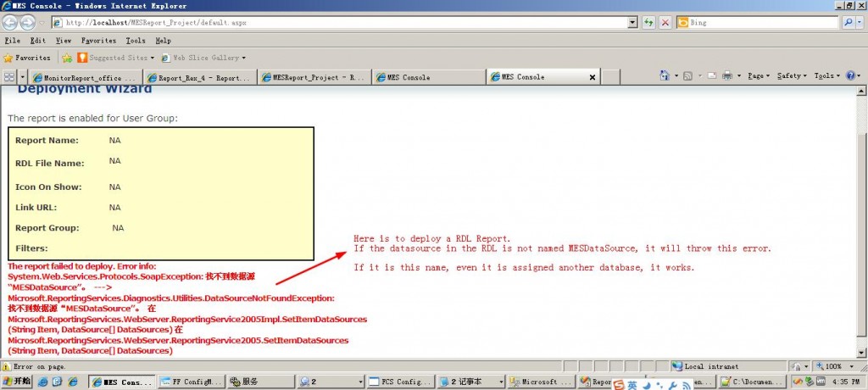Viewport: 868px width, 390px height.
Task: Click the Read Mail icon
Action: (x=712, y=76)
